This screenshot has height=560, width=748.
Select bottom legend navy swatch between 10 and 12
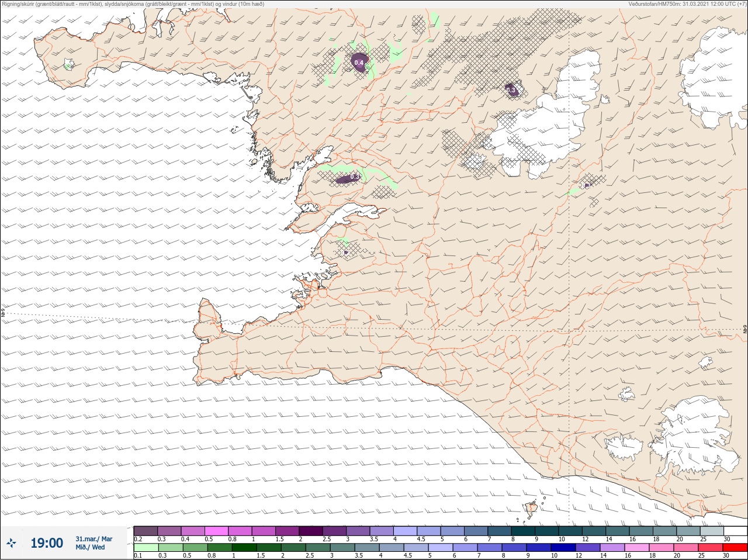(565, 548)
